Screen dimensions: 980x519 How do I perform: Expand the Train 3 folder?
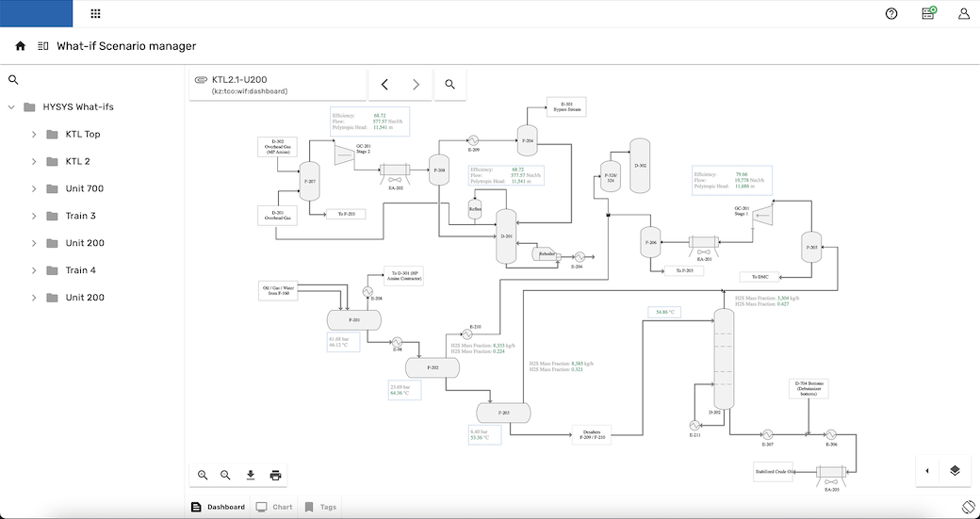pyautogui.click(x=34, y=217)
